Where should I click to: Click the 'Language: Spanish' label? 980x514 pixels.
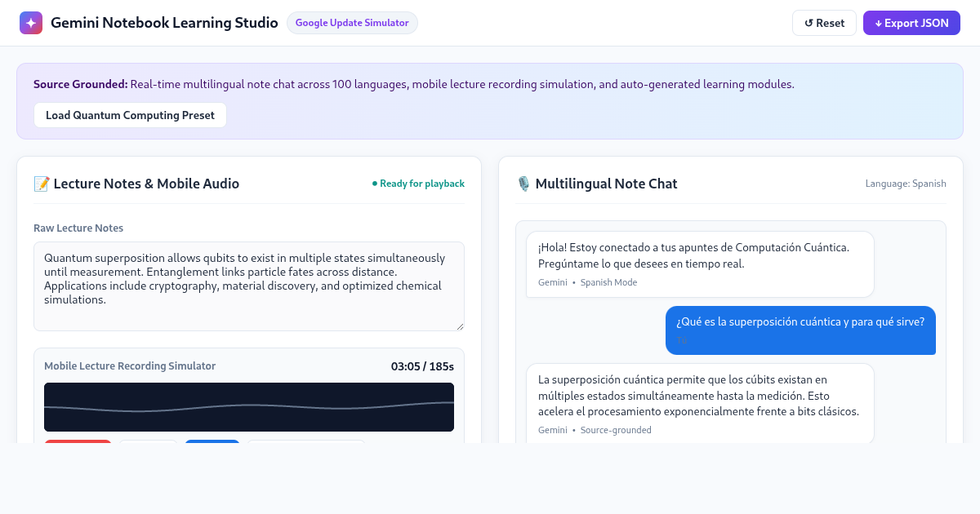(x=906, y=184)
